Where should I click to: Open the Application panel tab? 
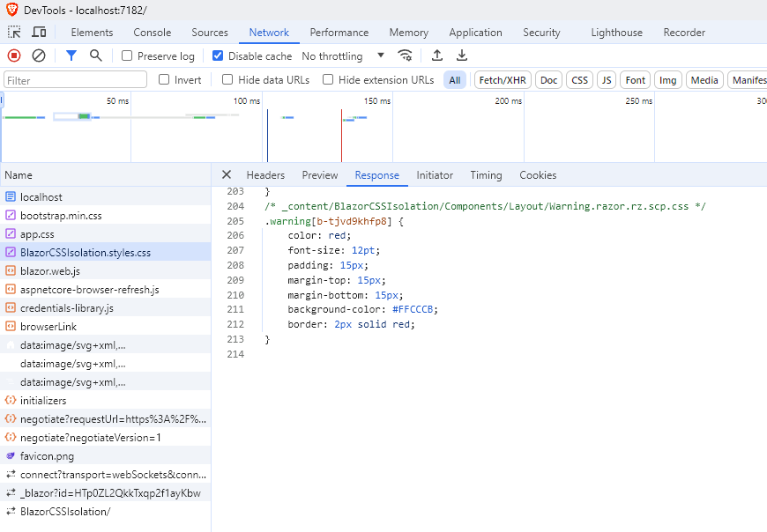[x=475, y=33]
